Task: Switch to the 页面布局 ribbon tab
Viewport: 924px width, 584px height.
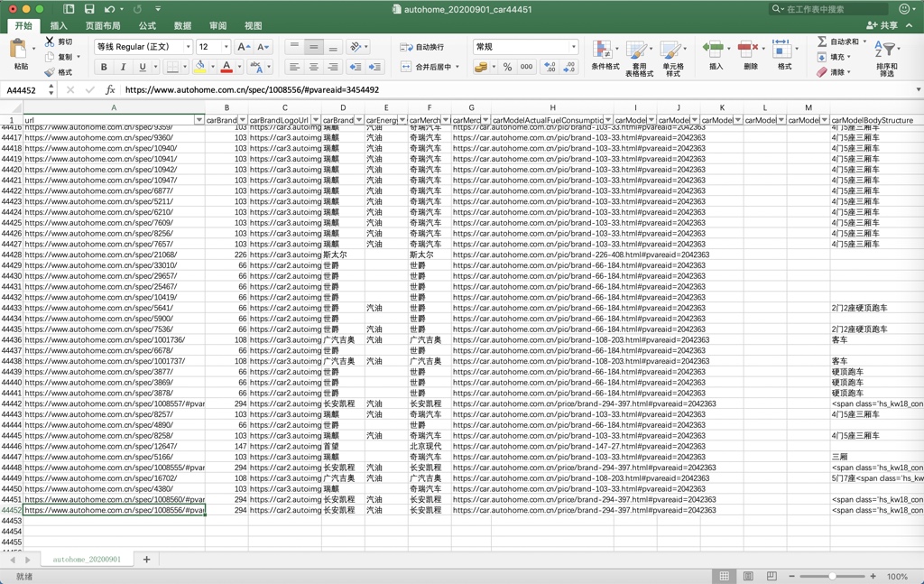Action: pyautogui.click(x=103, y=26)
